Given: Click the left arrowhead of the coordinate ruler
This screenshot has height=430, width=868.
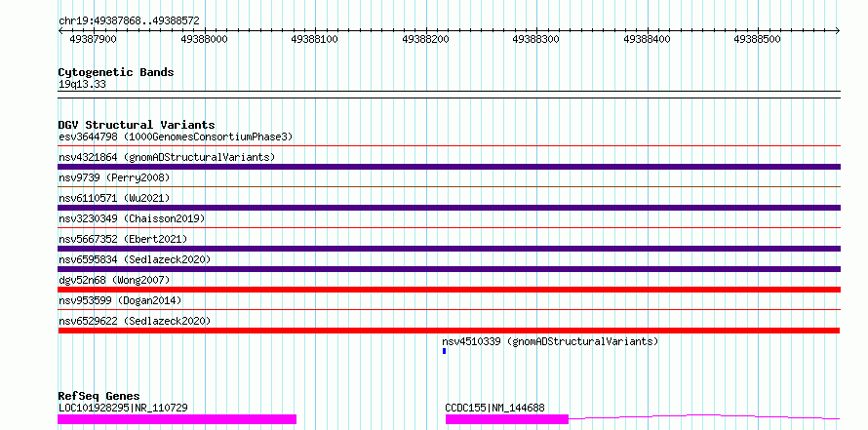Looking at the screenshot, I should click(x=60, y=31).
